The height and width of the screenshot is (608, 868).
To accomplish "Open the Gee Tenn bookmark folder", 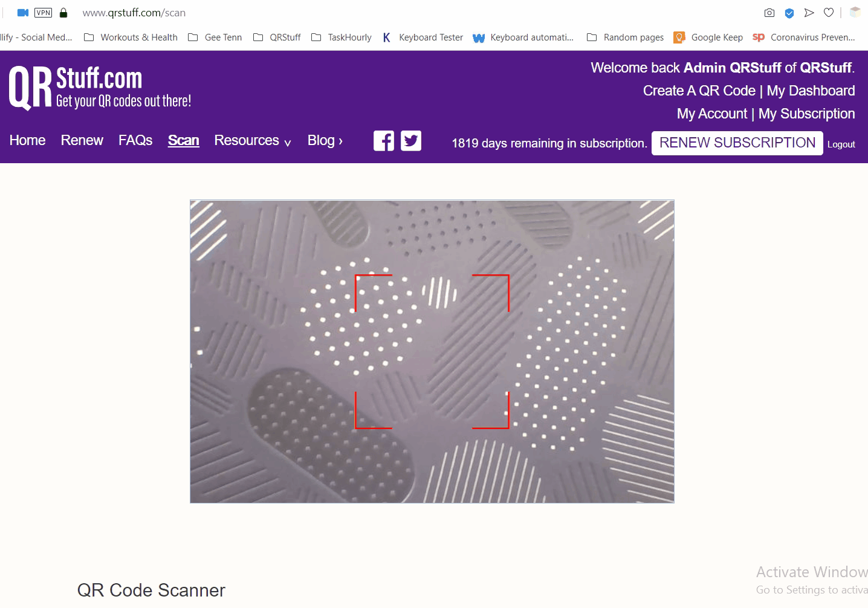I will pyautogui.click(x=215, y=37).
